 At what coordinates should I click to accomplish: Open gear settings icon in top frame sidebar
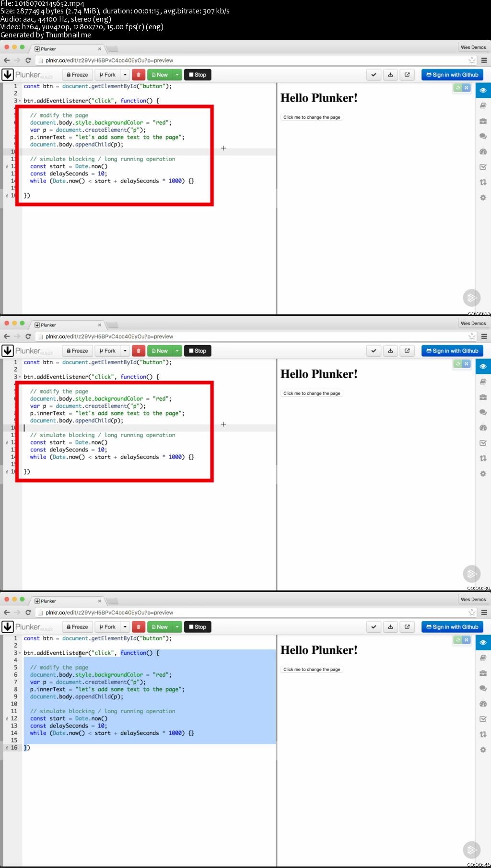pos(483,197)
